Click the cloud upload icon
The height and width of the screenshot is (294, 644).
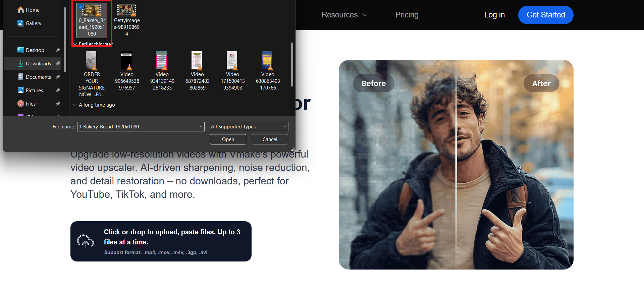pyautogui.click(x=86, y=241)
